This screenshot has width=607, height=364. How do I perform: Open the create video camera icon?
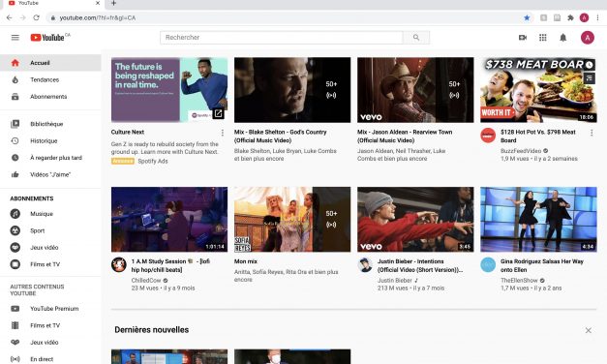(523, 38)
